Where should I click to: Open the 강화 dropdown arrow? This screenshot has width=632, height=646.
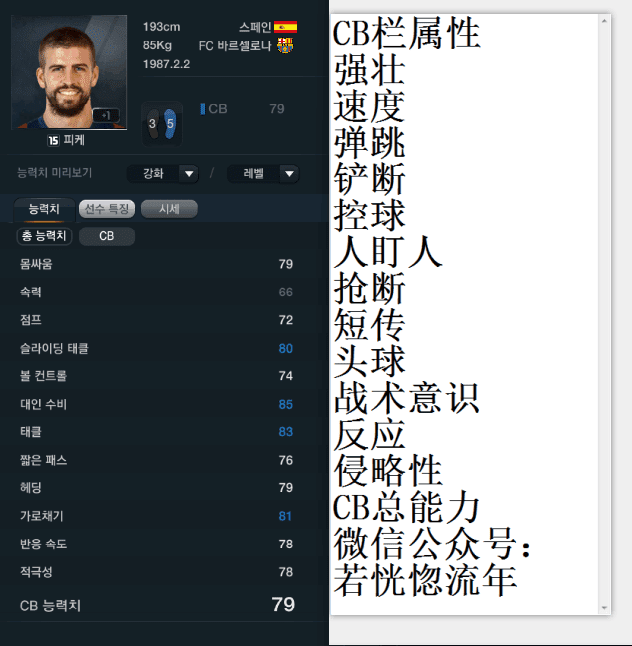click(189, 173)
